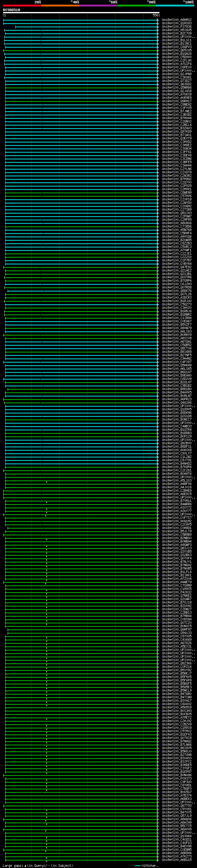This screenshot has width=197, height=868.
Task: Open hit UniRef100_B1L1C1
Action: coord(176,40)
